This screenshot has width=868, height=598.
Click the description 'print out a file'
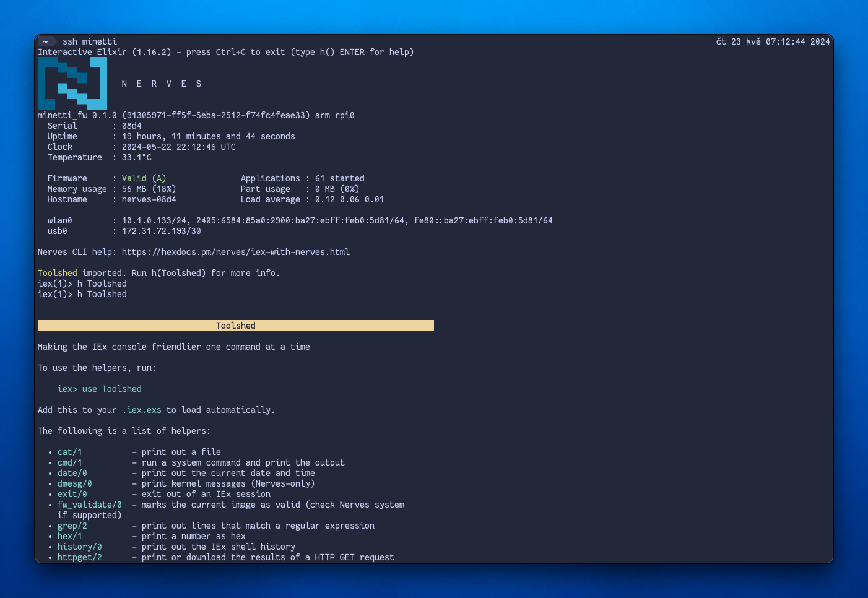[x=181, y=452]
